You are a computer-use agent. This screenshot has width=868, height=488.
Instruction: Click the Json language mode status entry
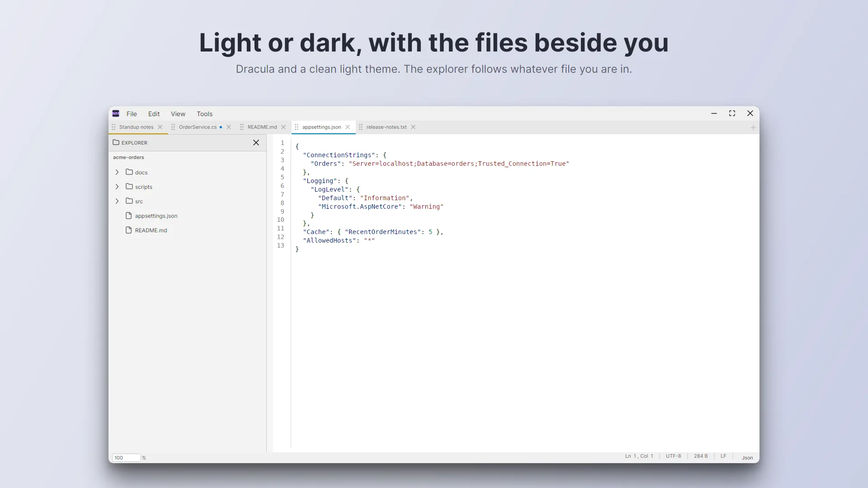pyautogui.click(x=747, y=458)
